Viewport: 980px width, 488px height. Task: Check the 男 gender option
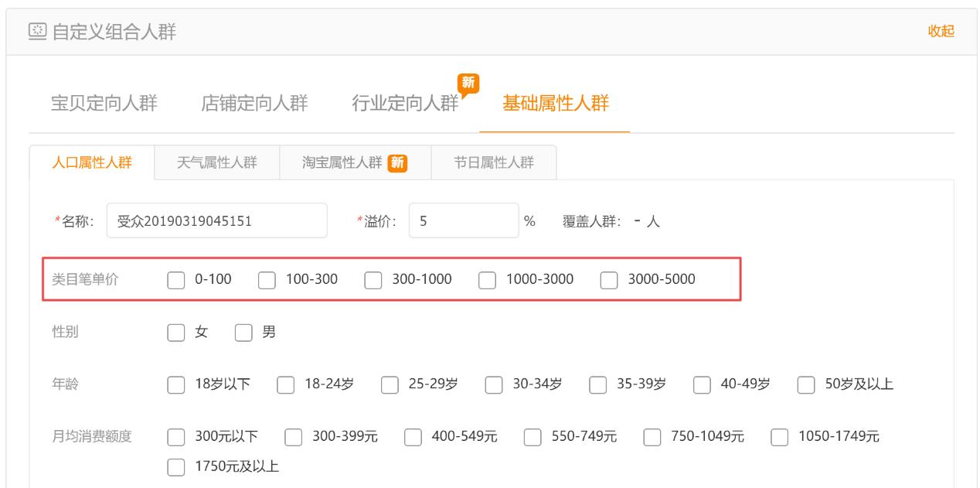click(x=243, y=333)
